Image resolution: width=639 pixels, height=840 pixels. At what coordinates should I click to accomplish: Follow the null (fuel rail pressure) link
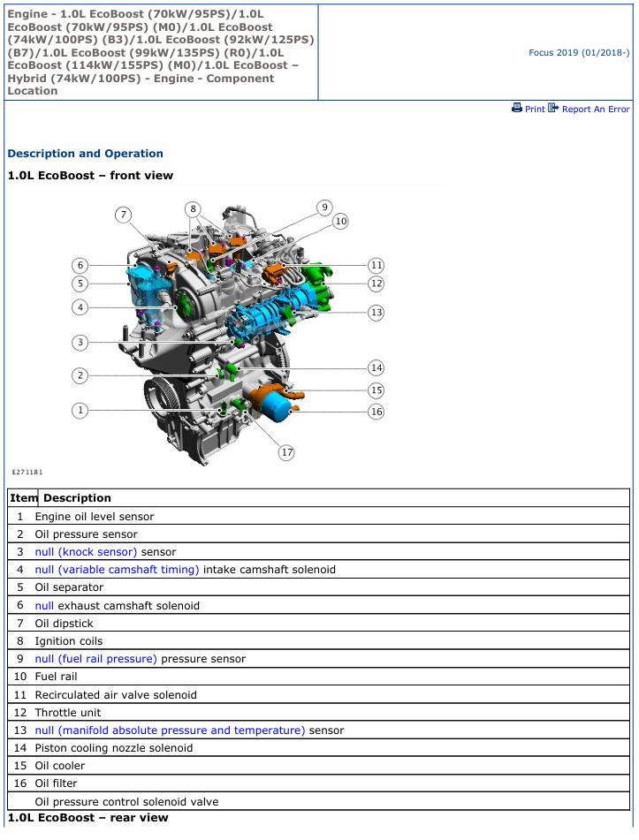point(96,658)
